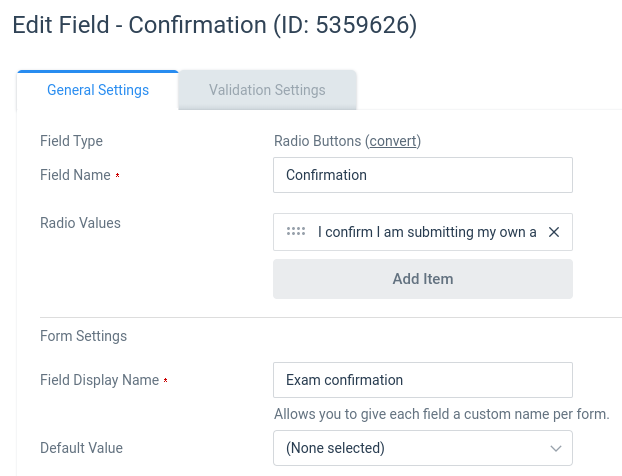Click the Field Display Name label
The width and height of the screenshot is (622, 476).
[x=100, y=380]
